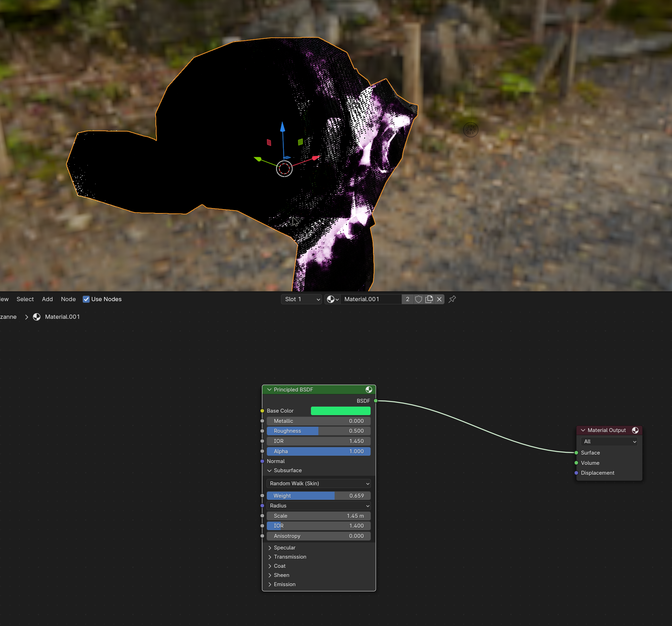
Task: Click Material Output node preview sphere icon
Action: tap(635, 430)
